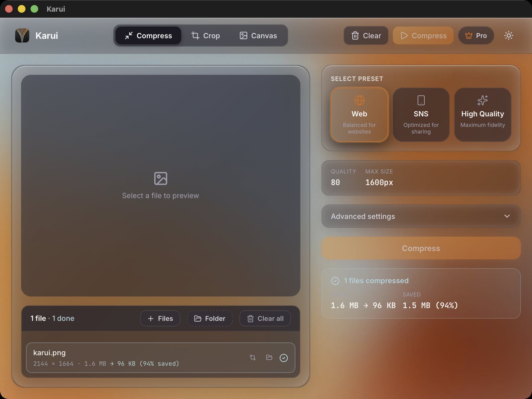Click the compression done checkmark on karui.png
Viewport: 532px width, 399px height.
[x=284, y=357]
